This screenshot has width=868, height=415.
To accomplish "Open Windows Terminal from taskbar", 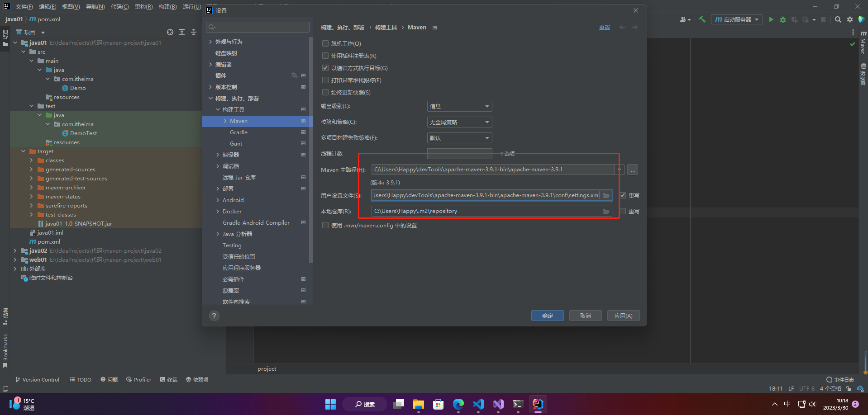I will [518, 404].
